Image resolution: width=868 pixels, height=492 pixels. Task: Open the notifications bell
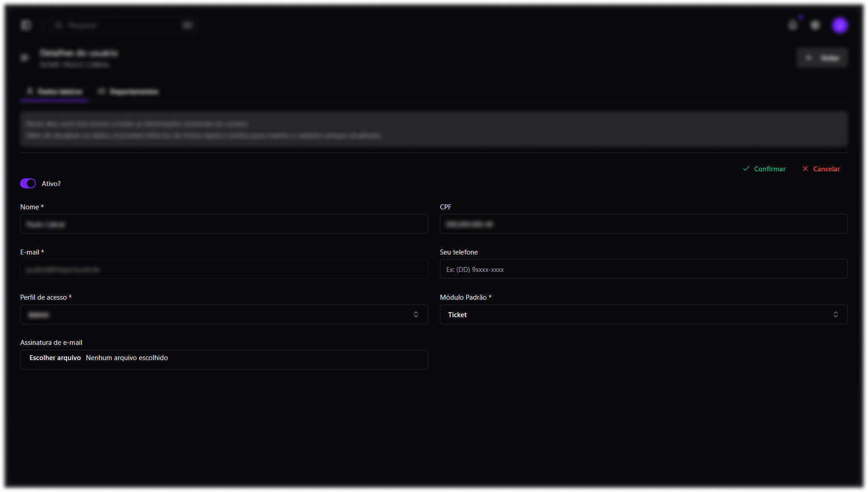[793, 25]
